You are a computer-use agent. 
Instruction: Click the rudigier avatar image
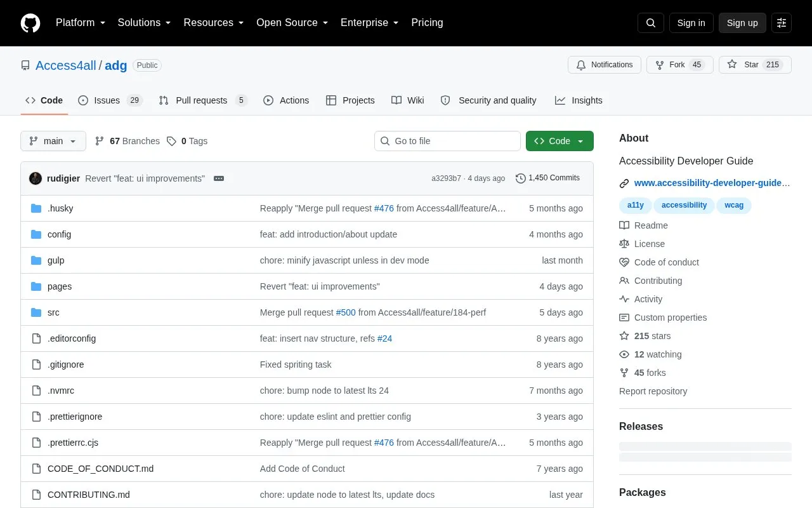[36, 178]
